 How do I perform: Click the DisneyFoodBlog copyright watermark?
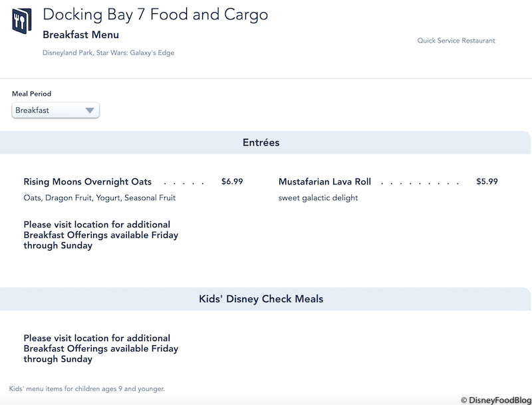click(495, 400)
